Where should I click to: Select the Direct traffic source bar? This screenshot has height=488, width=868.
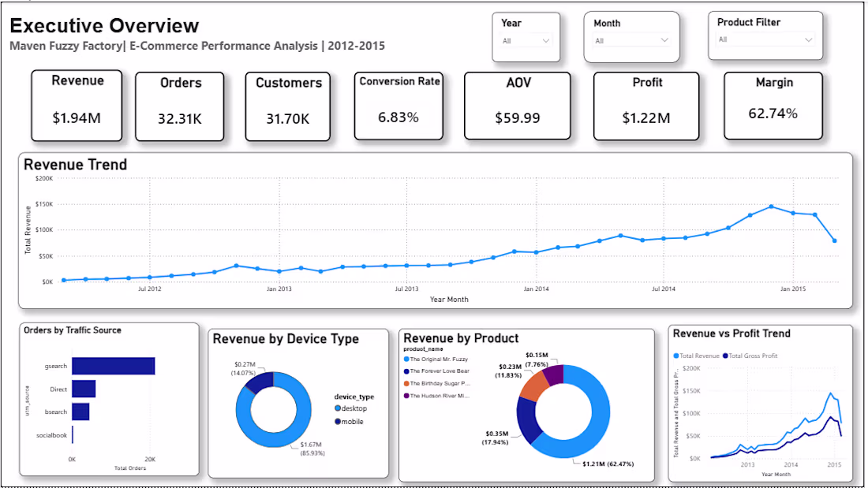tap(84, 389)
